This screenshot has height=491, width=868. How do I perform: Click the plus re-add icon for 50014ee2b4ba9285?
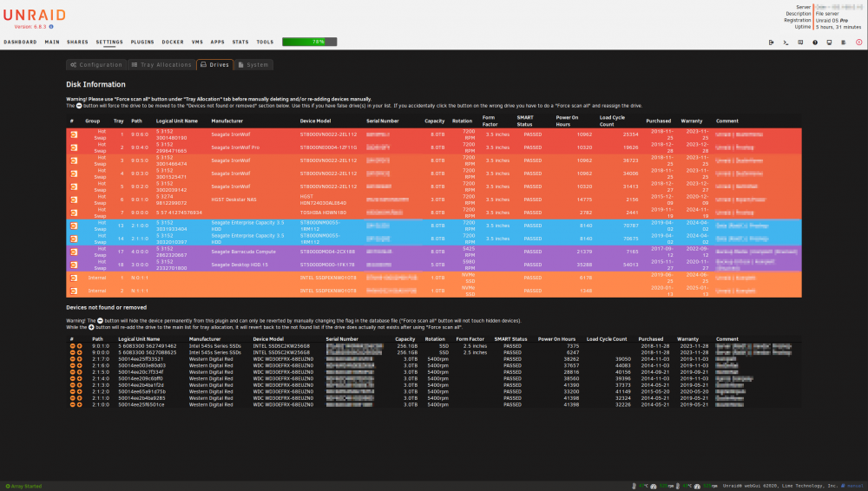coord(79,398)
